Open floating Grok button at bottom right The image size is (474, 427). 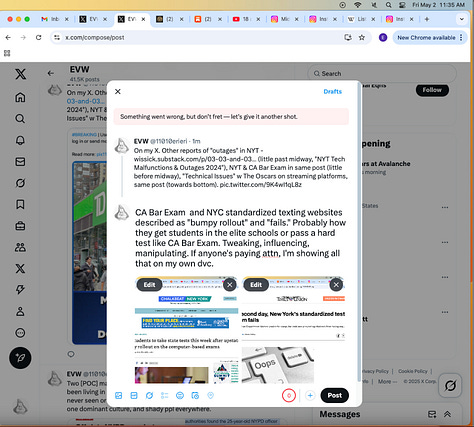(450, 386)
